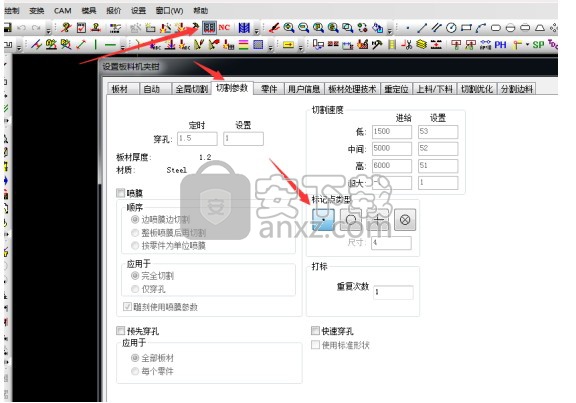Click the 重复次数 input field
This screenshot has width=576, height=403.
click(393, 292)
